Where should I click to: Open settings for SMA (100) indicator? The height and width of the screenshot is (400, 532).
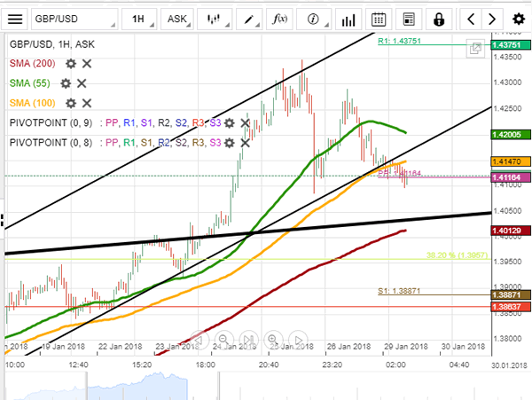coord(70,102)
